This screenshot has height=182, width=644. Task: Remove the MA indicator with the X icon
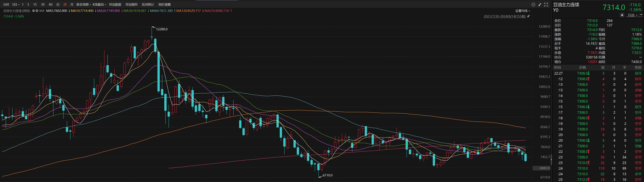tap(37, 11)
